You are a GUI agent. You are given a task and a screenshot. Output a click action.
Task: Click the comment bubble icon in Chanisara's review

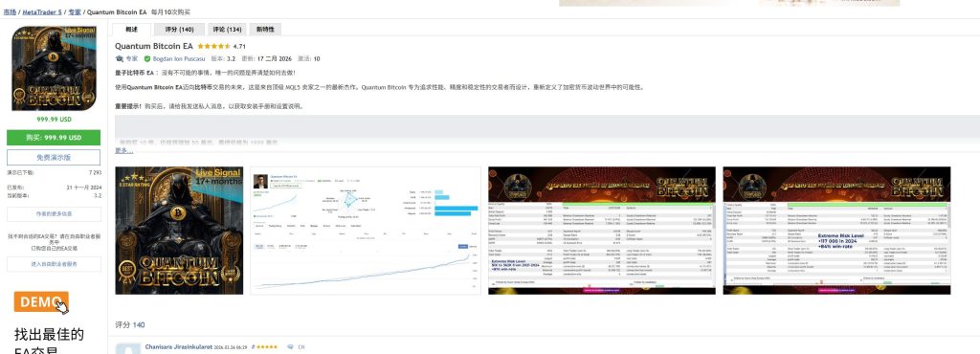291,346
